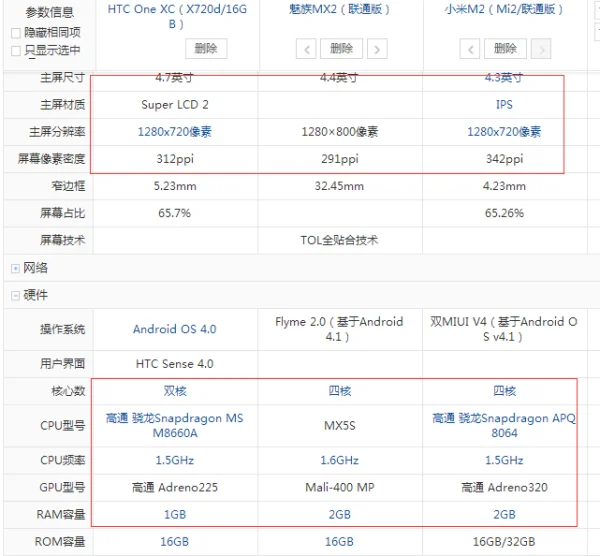Screen dimensions: 600x556
Task: Select the Mali-400 MP GPU cell
Action: pyautogui.click(x=339, y=487)
